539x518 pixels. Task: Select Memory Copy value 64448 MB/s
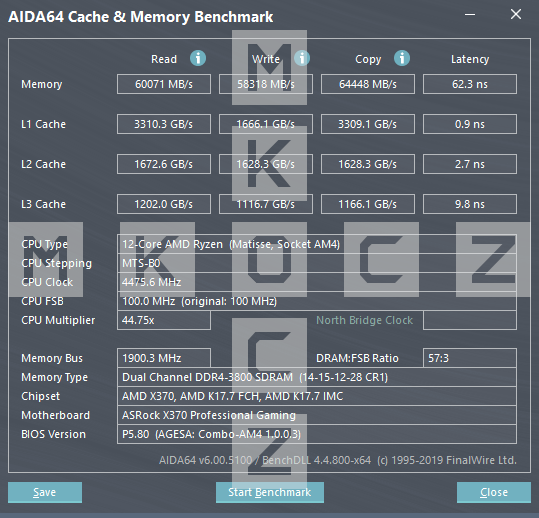point(368,84)
